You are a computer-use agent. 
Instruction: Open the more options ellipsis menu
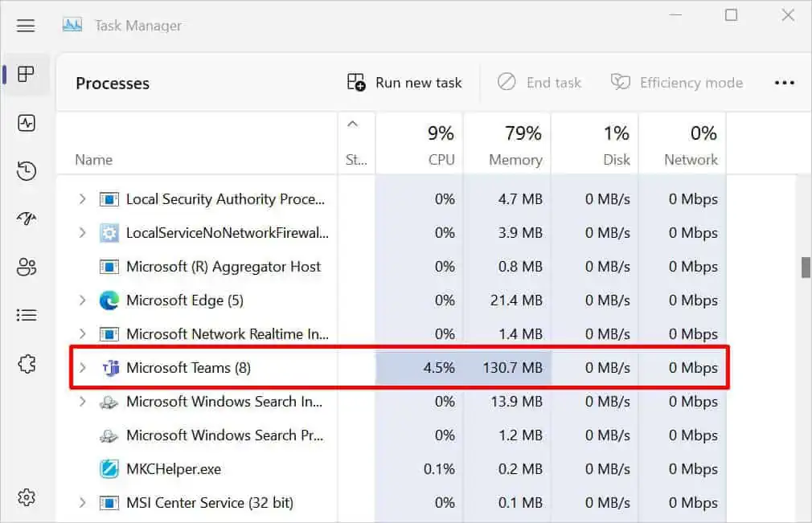click(x=784, y=83)
